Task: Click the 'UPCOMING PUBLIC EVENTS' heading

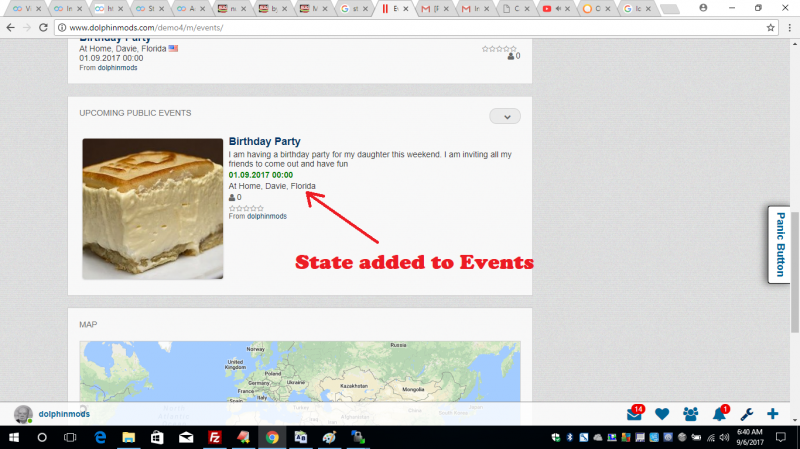Action: pos(135,113)
